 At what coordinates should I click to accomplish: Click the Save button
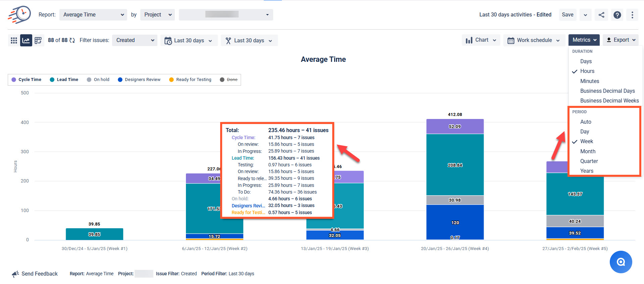(x=567, y=15)
